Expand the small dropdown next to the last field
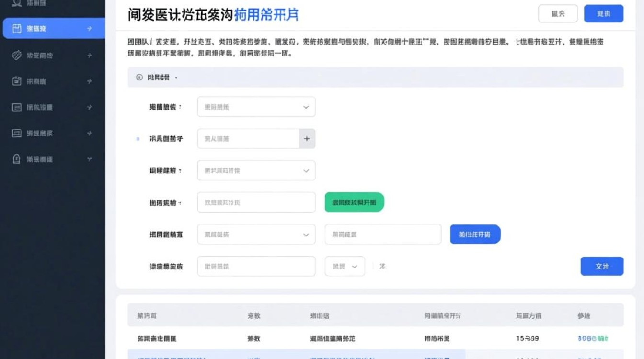644x359 pixels. click(345, 266)
